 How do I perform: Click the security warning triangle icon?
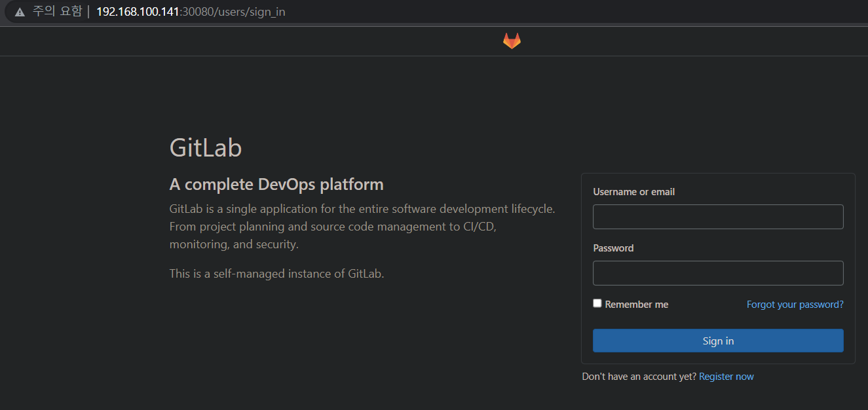tap(20, 12)
